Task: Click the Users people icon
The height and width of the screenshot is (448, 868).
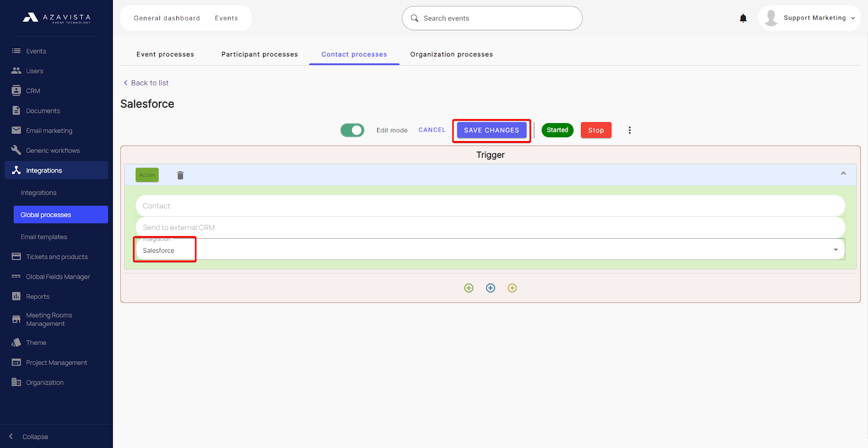Action: (x=16, y=71)
